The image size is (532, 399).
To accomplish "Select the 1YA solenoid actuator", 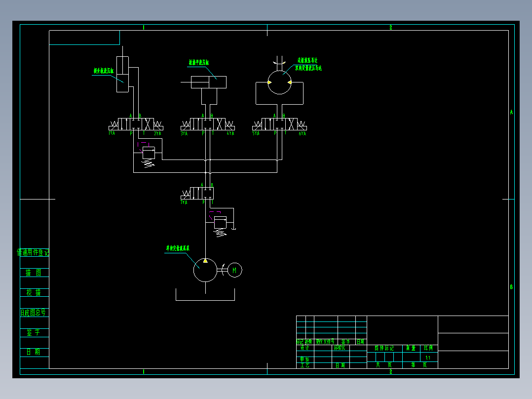I will tap(114, 126).
